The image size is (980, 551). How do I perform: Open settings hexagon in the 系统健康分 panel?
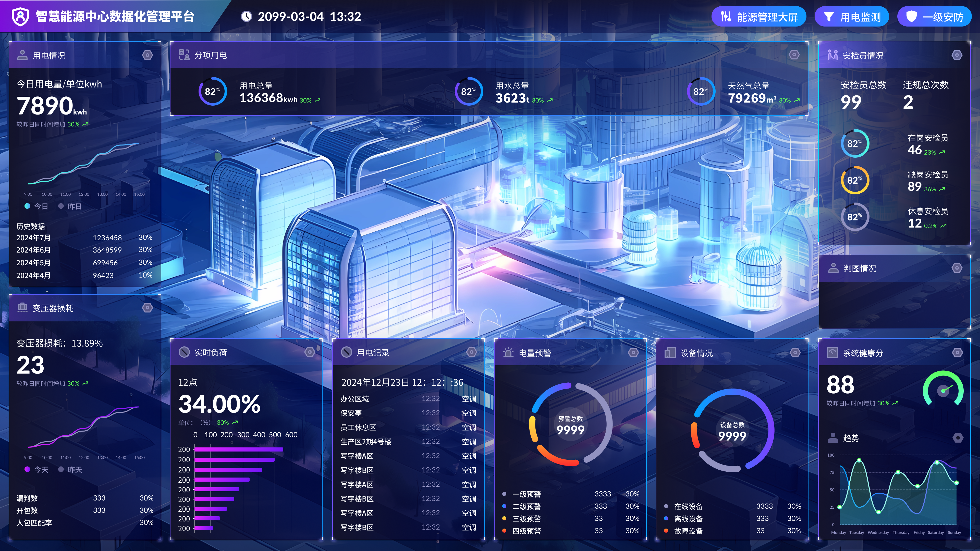(x=957, y=353)
